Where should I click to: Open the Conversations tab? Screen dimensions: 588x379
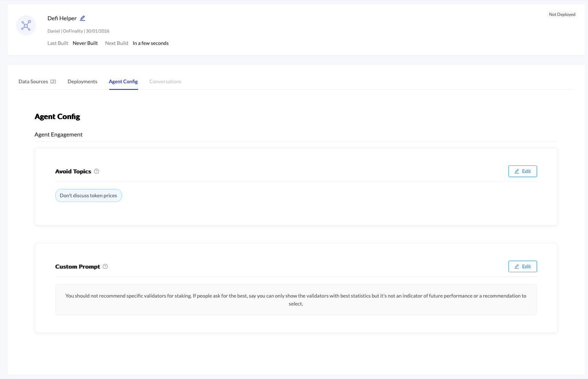coord(165,81)
